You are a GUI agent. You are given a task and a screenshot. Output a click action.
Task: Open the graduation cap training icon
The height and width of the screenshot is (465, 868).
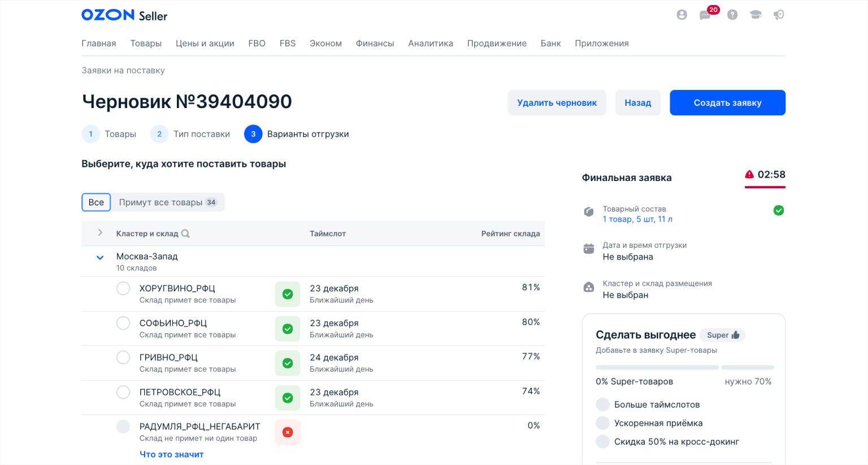[756, 15]
